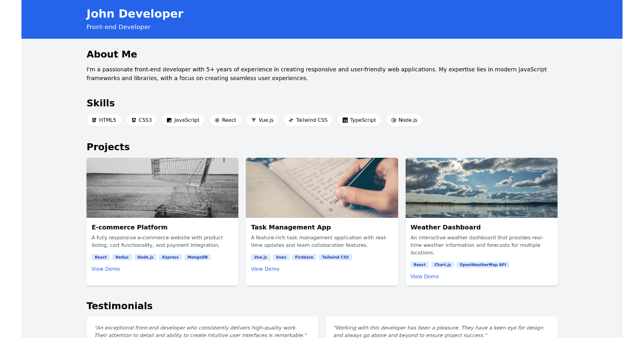Screen dimensions: 644x338
Task: Click the checklist photo on Task Management App
Action: (x=321, y=187)
